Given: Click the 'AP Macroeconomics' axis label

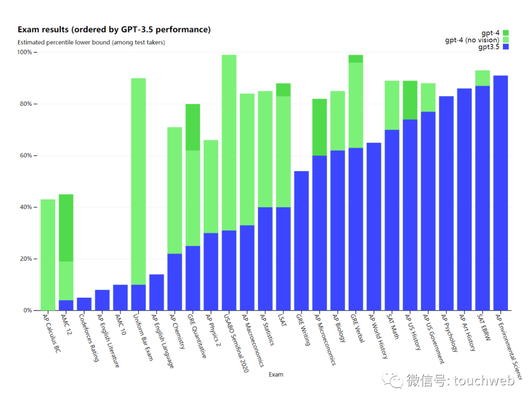Looking at the screenshot, I should click(x=253, y=341).
